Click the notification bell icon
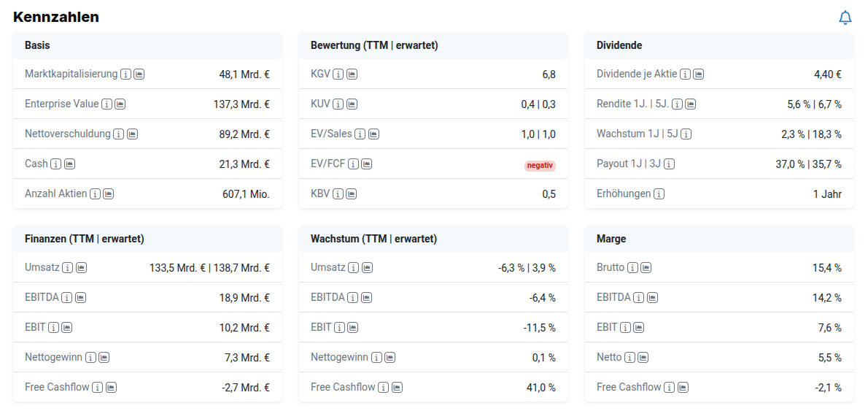The width and height of the screenshot is (868, 414). (845, 18)
